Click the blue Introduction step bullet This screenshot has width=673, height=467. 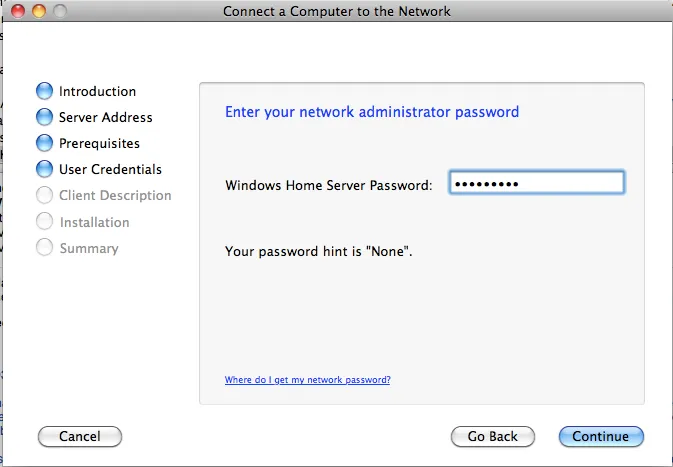coord(44,91)
